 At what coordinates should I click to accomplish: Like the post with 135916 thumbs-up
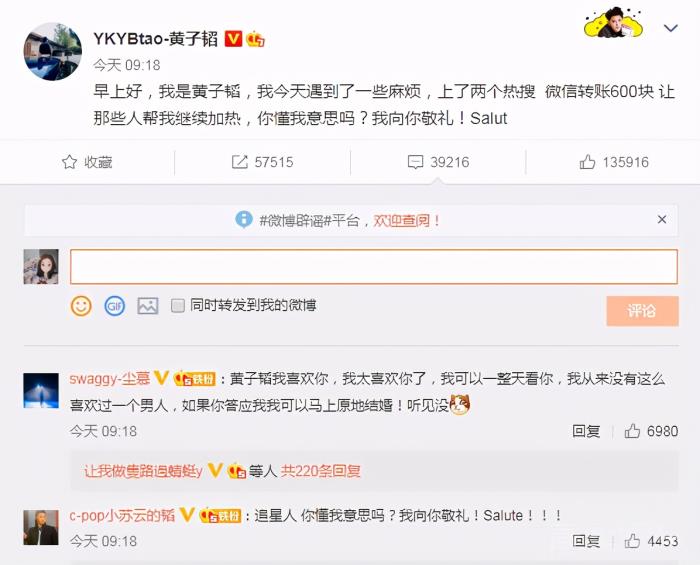click(587, 162)
